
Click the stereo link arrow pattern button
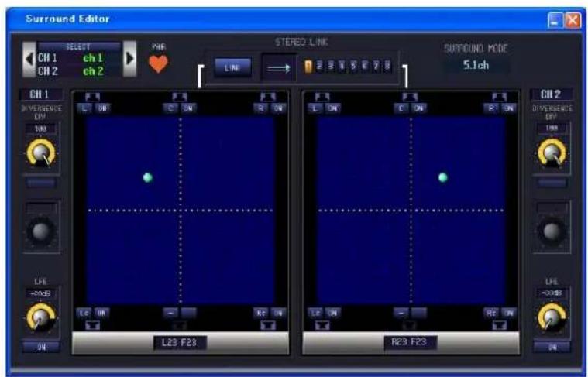pos(278,68)
